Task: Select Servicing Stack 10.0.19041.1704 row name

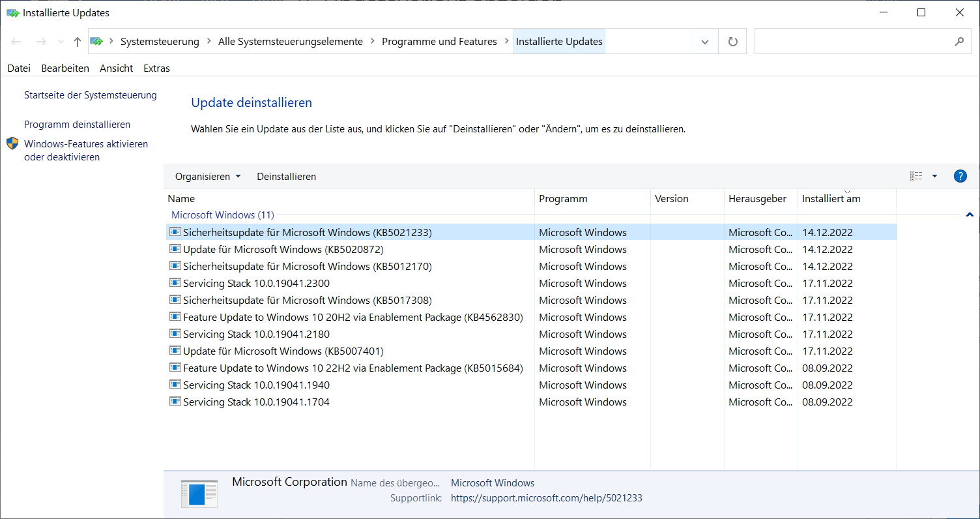Action: coord(257,402)
